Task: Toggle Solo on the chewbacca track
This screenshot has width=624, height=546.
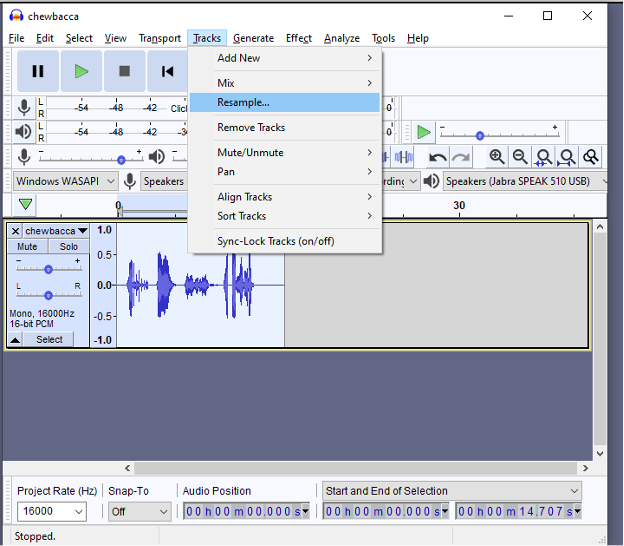Action: pyautogui.click(x=68, y=247)
